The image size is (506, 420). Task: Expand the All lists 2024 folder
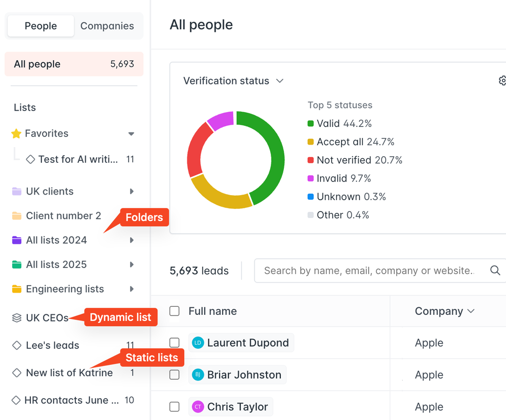[132, 240]
